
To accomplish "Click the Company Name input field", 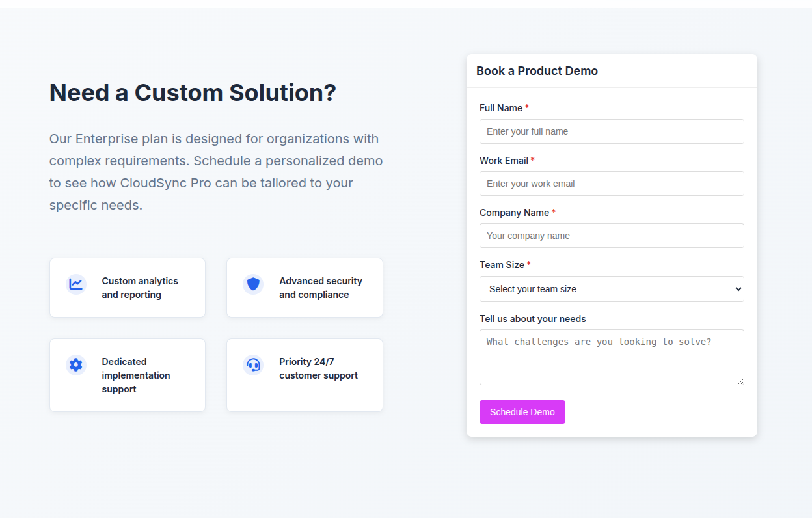I will [x=612, y=236].
